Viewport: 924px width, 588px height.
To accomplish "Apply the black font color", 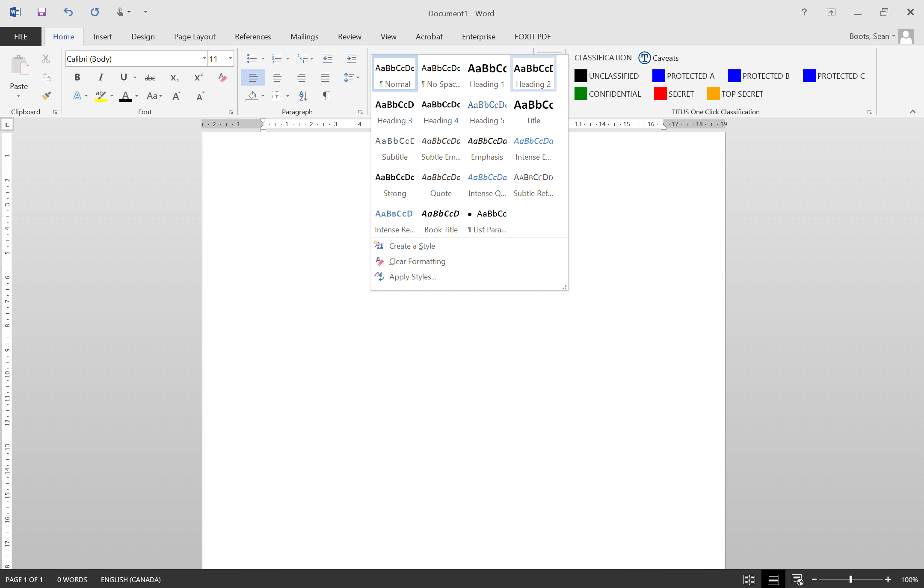I will point(125,96).
